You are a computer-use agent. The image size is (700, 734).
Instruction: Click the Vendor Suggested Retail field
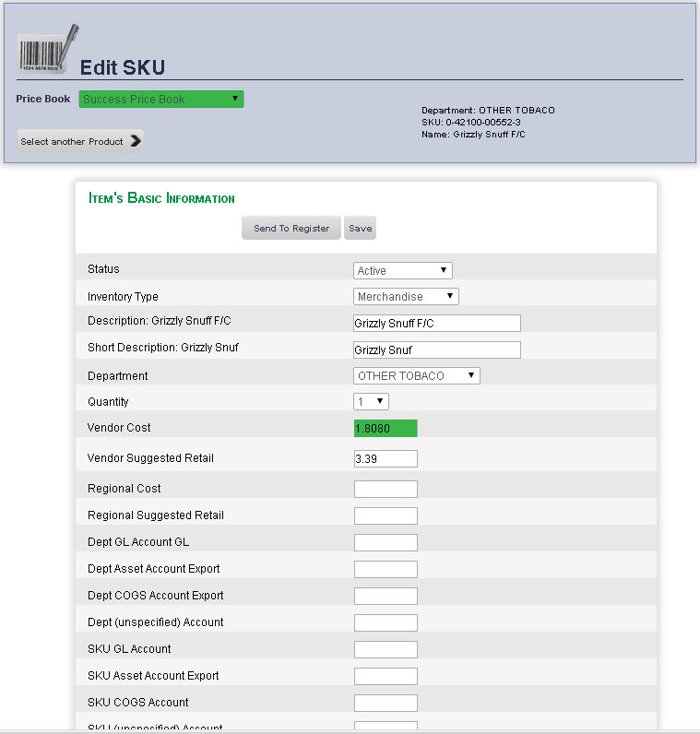tap(386, 459)
